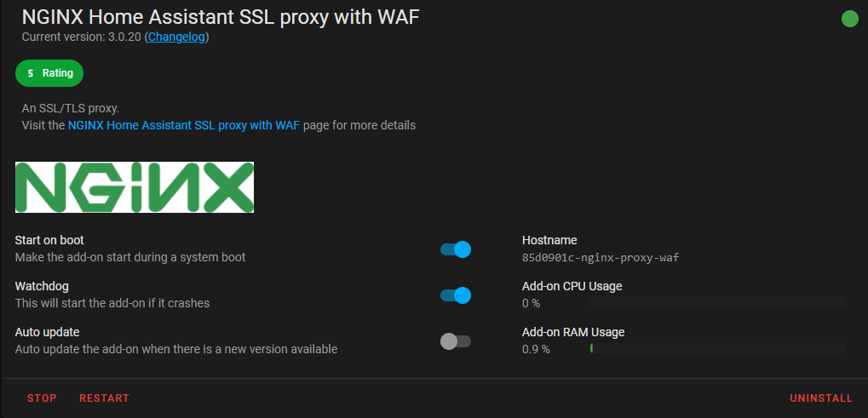Screen dimensions: 868x418
Task: Click the NGINX logo image
Action: coord(135,187)
